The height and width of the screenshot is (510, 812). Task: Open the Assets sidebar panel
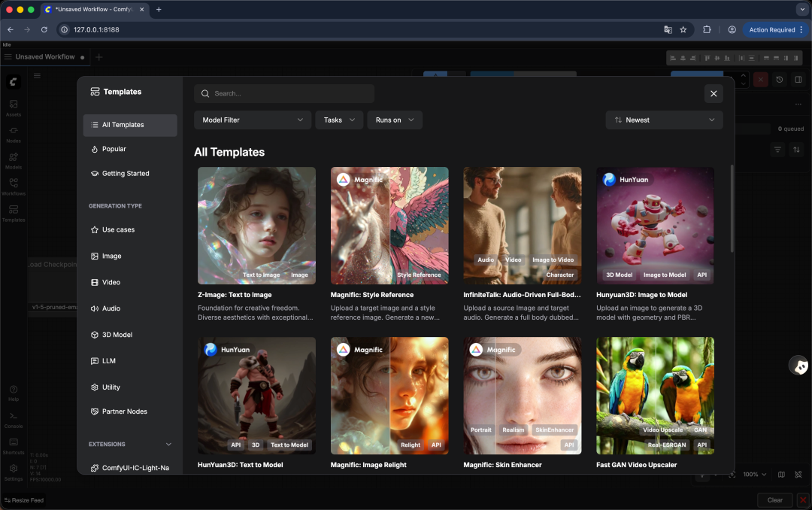point(14,108)
